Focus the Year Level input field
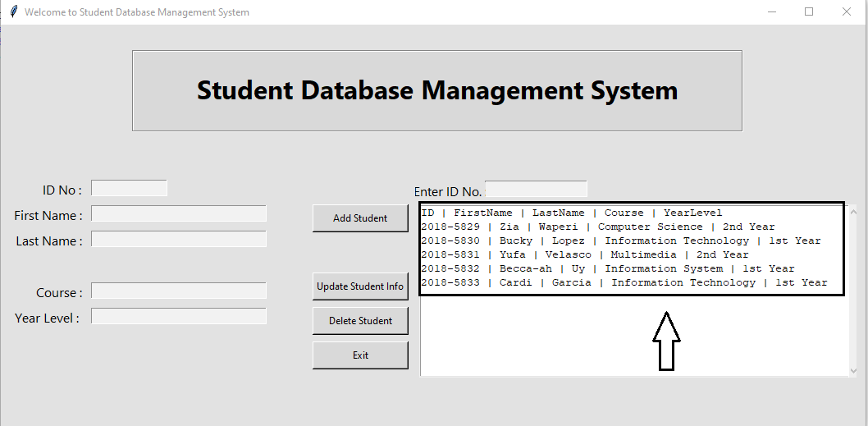The image size is (868, 426). [179, 316]
